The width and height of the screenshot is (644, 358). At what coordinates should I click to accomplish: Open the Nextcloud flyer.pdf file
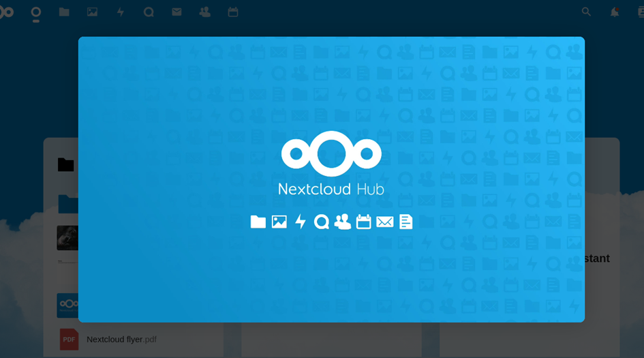coord(121,339)
